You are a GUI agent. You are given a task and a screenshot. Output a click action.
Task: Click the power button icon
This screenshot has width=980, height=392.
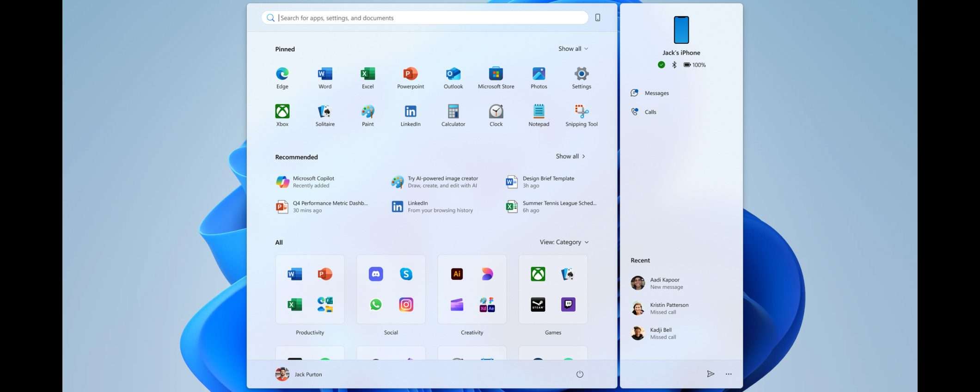(x=580, y=374)
